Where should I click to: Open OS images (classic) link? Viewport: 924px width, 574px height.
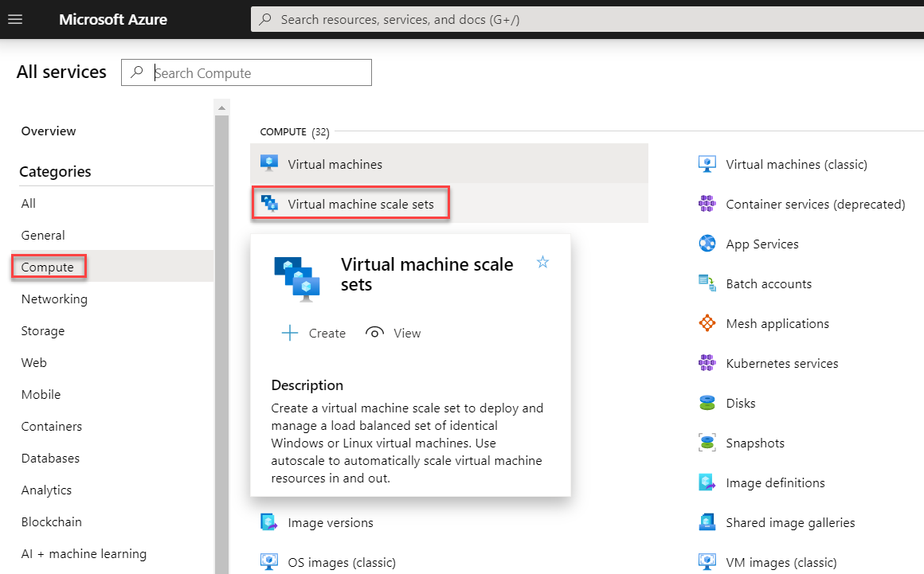[x=342, y=562]
